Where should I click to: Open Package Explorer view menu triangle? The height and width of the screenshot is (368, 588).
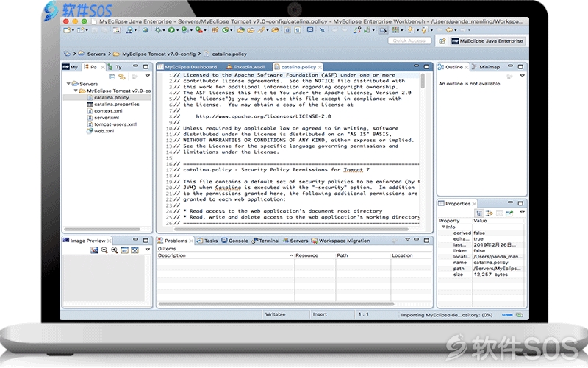148,76
